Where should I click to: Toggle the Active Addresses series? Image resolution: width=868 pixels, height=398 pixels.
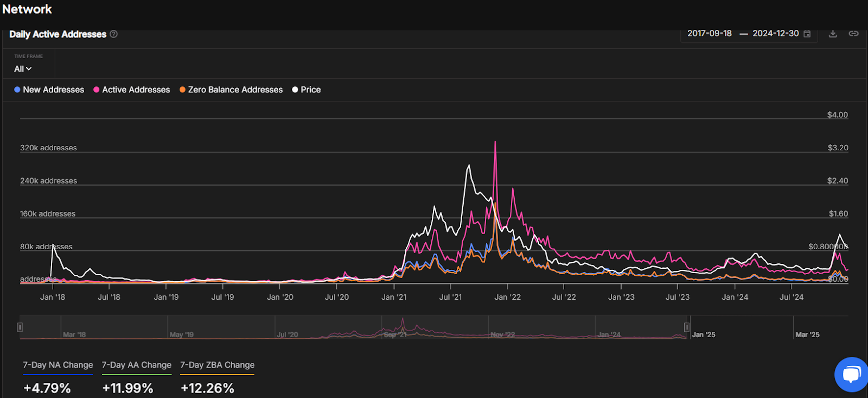131,90
